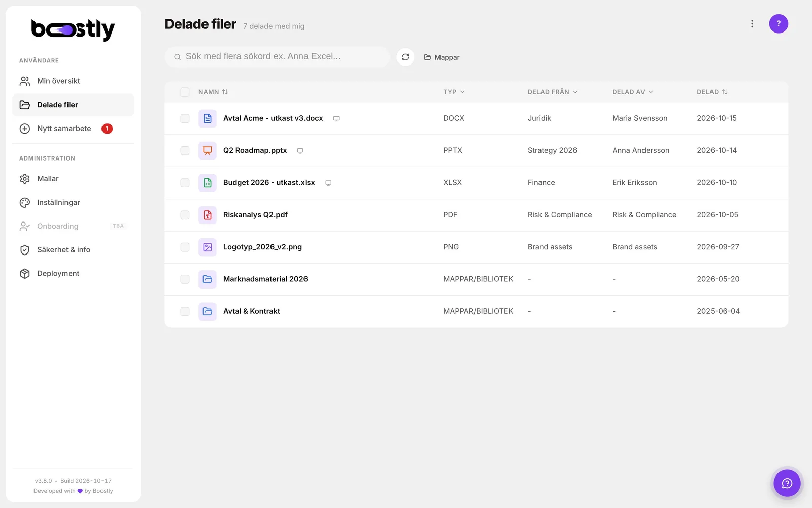Open the TYP column filter dropdown
The height and width of the screenshot is (508, 812).
point(454,92)
